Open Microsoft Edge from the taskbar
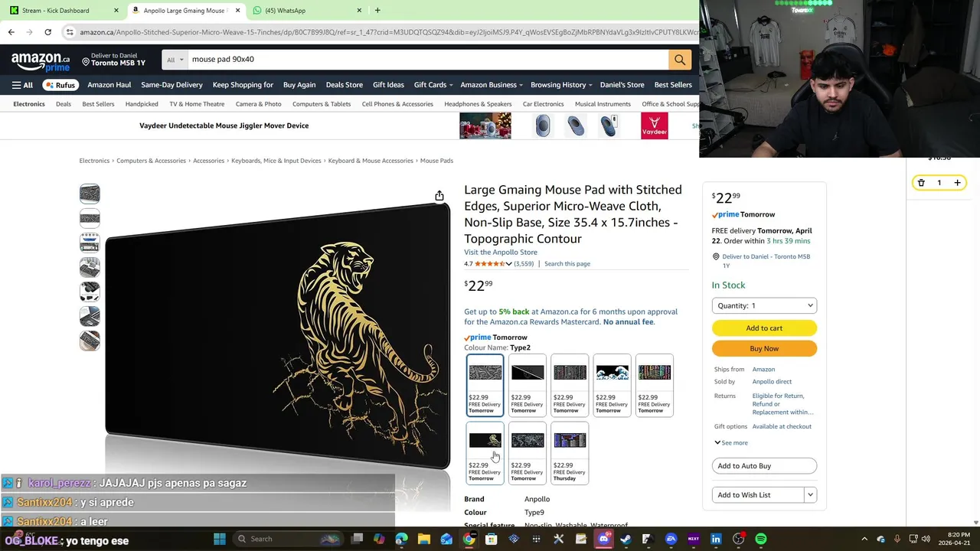 [x=402, y=539]
